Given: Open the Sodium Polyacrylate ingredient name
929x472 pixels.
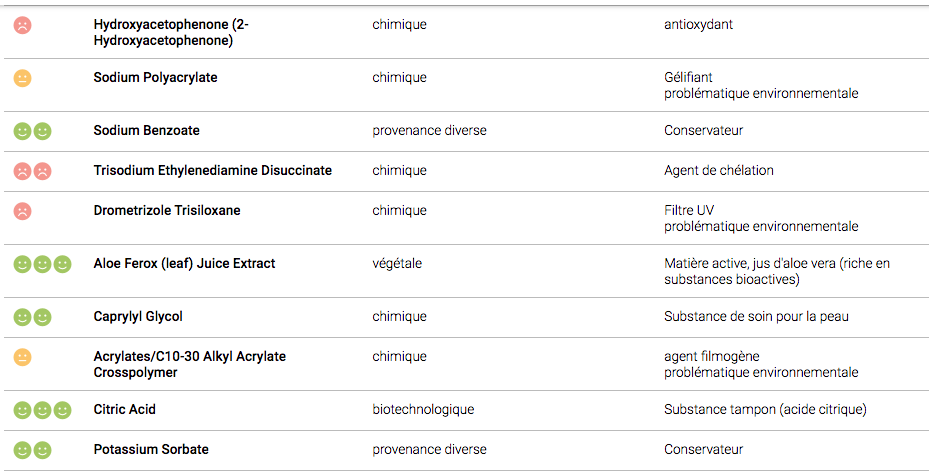Looking at the screenshot, I should click(x=155, y=78).
